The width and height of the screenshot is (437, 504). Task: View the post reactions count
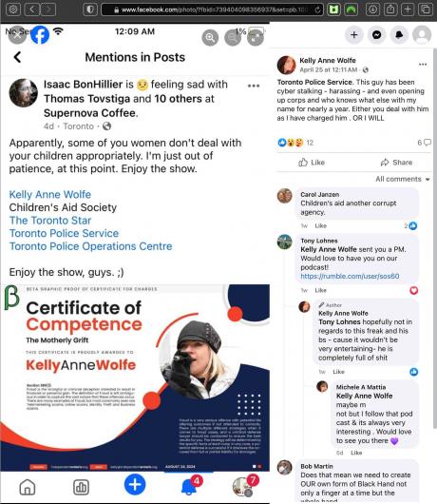(x=295, y=143)
